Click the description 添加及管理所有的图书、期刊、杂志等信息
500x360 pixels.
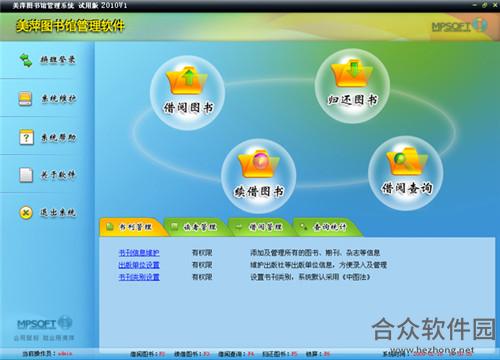(x=315, y=253)
